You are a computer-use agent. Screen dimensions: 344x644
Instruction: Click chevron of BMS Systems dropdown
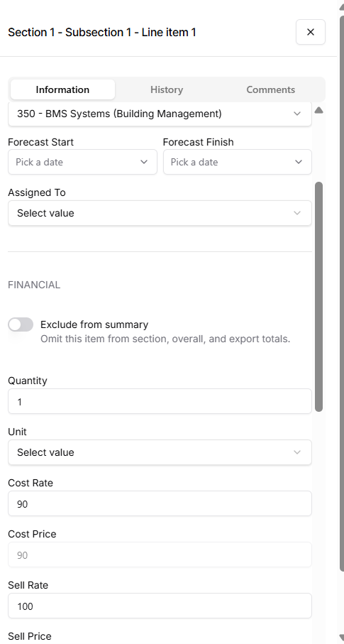pyautogui.click(x=297, y=114)
